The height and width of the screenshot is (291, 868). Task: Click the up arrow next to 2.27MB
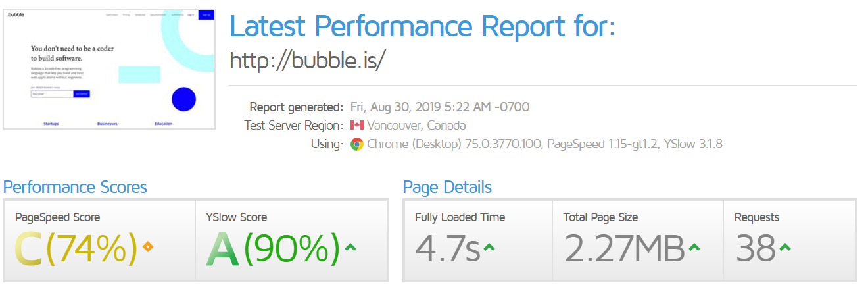[694, 248]
